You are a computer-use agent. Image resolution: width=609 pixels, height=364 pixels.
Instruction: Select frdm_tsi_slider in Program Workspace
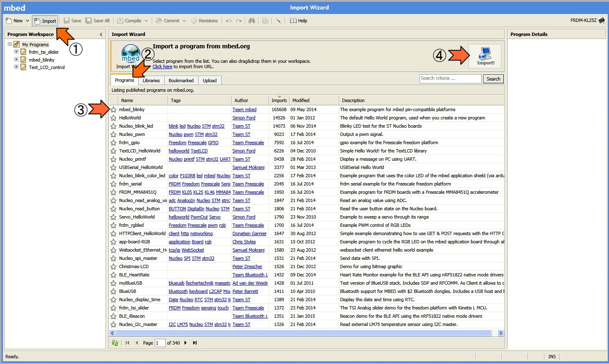(43, 52)
